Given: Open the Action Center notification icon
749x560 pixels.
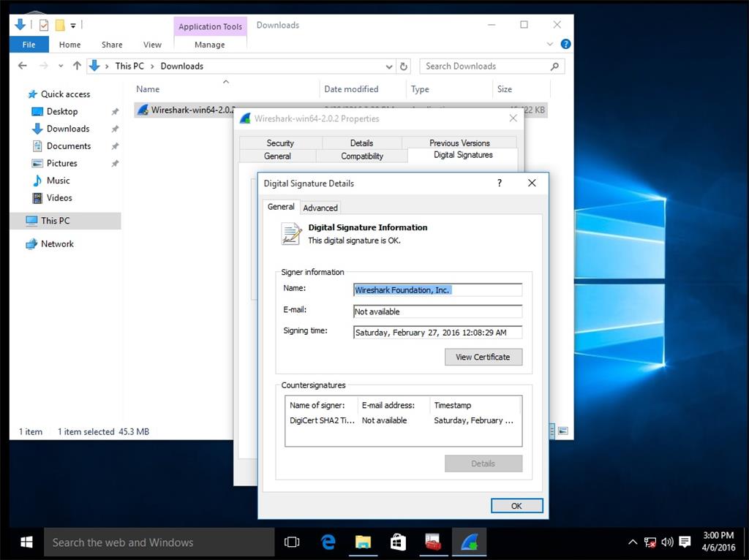Looking at the screenshot, I should coord(685,542).
